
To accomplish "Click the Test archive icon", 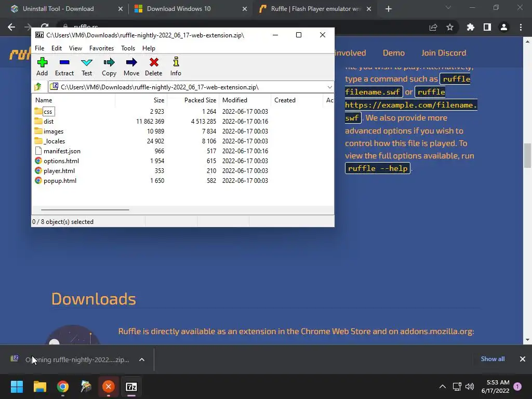I will 87,66.
